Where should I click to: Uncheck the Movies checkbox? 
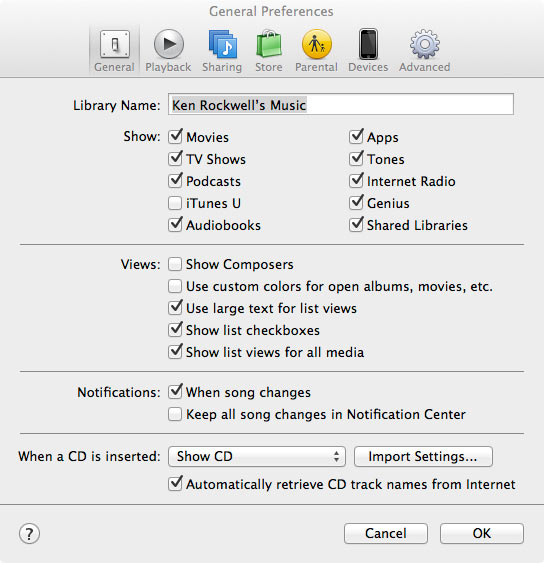[175, 137]
